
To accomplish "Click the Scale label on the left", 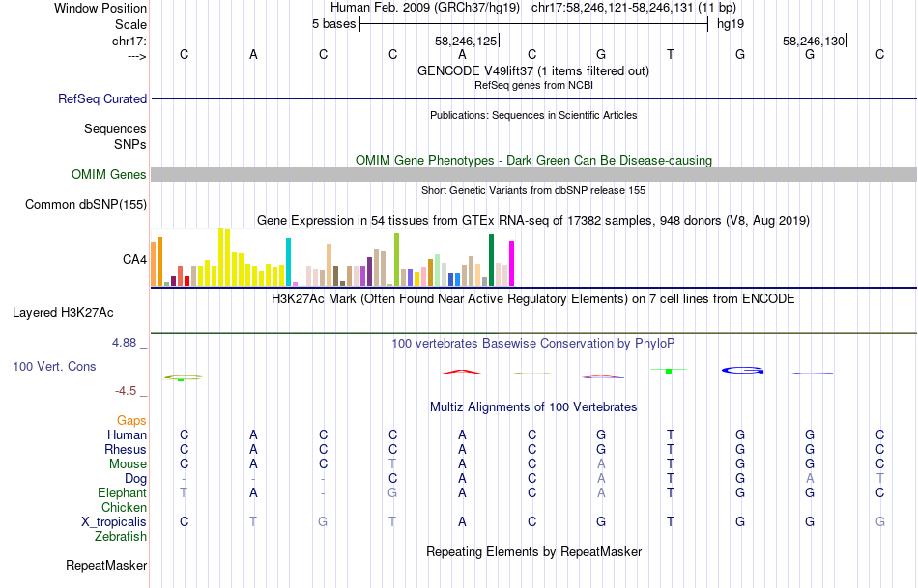I will coord(130,24).
